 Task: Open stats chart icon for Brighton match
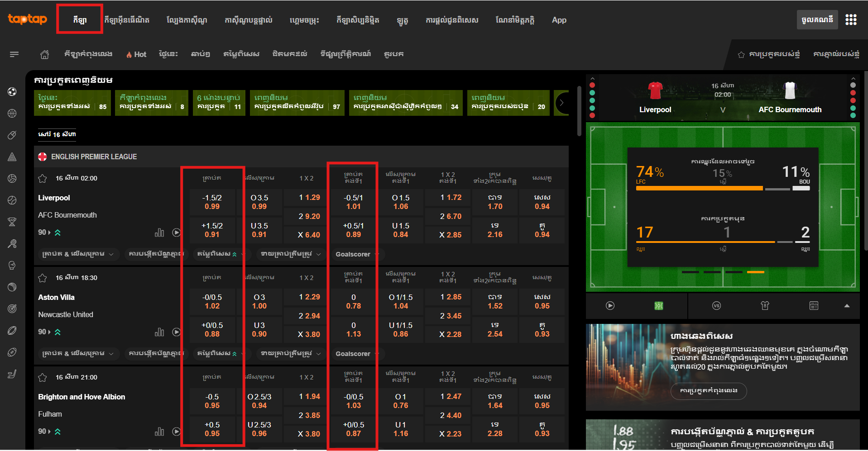click(x=159, y=432)
